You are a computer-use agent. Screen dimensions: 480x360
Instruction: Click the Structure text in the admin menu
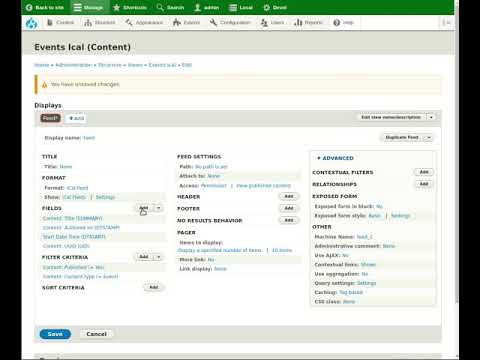tap(105, 22)
